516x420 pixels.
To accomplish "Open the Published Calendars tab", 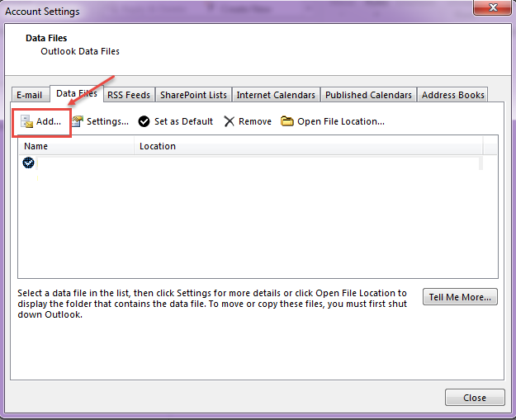I will [x=368, y=95].
